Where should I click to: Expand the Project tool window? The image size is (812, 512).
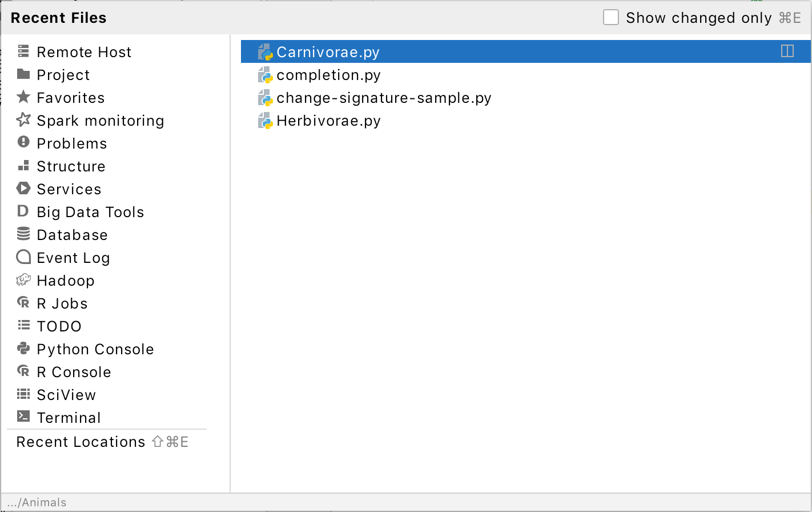click(63, 74)
